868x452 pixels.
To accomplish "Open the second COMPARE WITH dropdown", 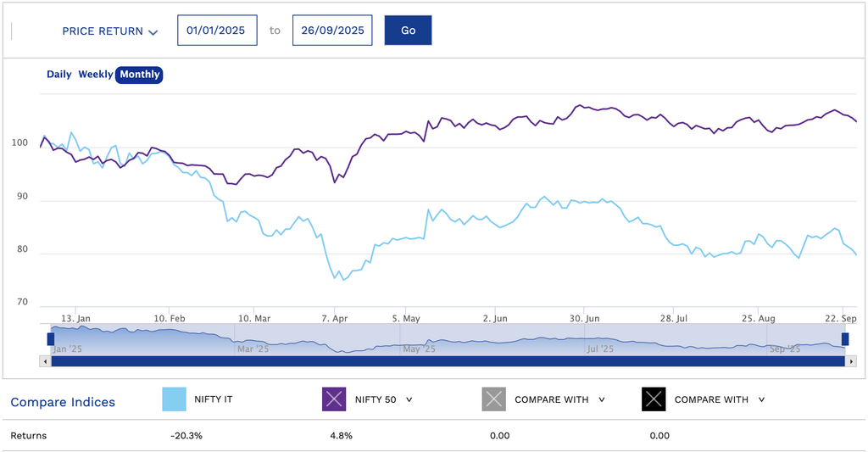I will [761, 399].
